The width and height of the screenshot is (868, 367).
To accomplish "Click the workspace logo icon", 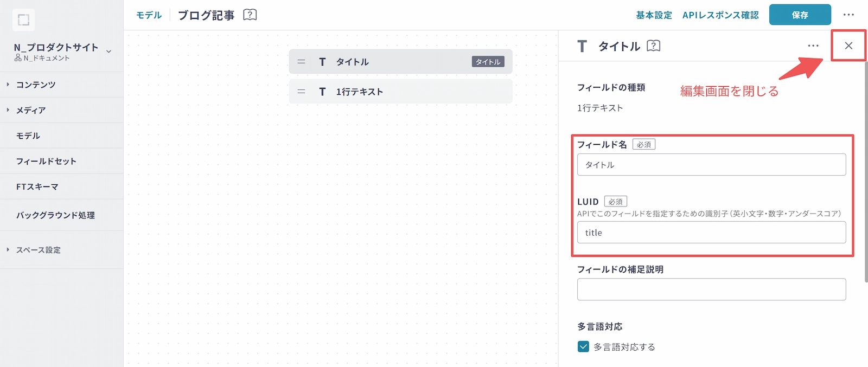I will tap(23, 20).
